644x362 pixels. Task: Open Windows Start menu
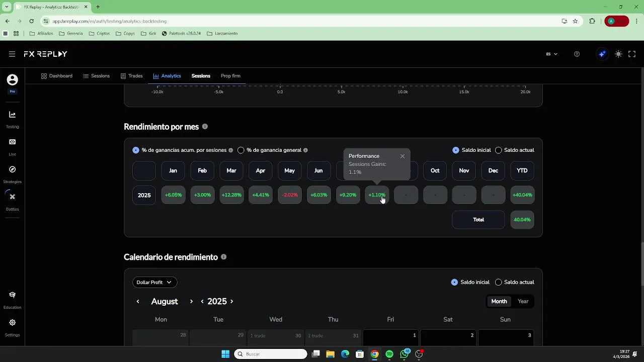[225, 354]
